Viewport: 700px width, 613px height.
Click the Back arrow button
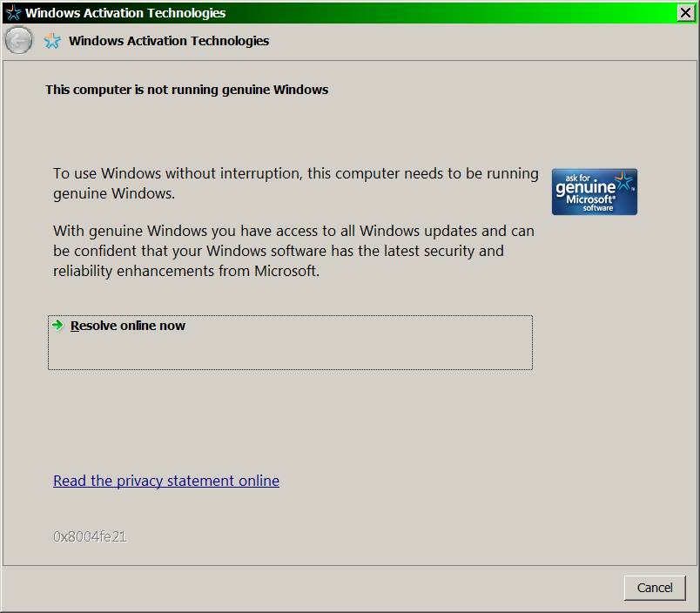(19, 41)
